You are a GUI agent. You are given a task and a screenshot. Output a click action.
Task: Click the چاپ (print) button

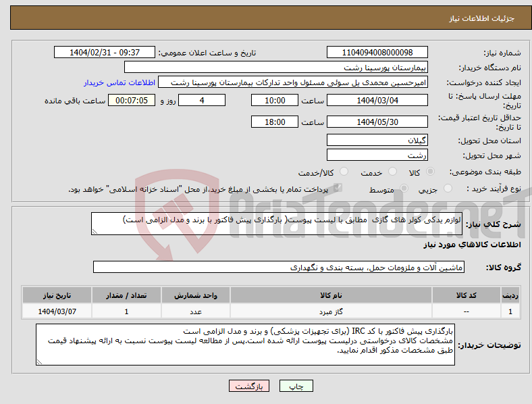click(x=296, y=386)
